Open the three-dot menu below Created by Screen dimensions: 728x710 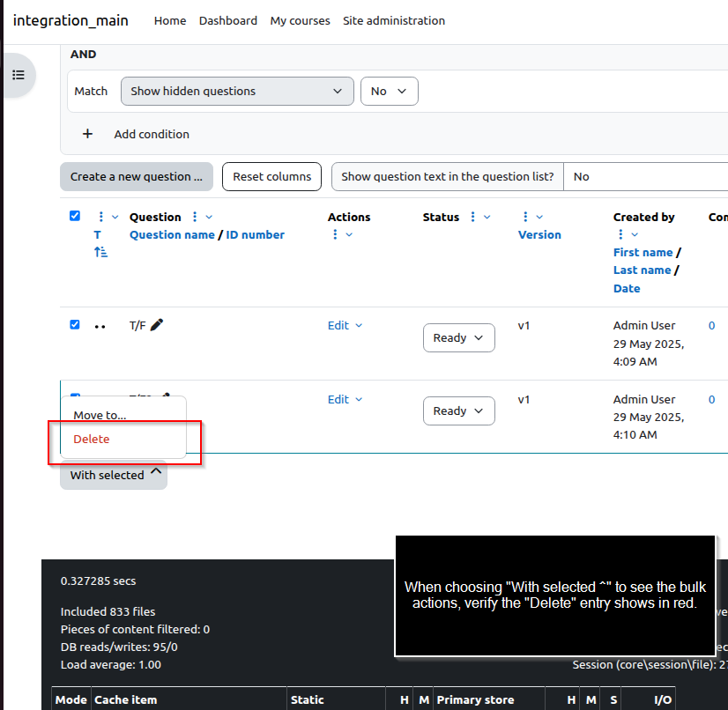pyautogui.click(x=620, y=234)
